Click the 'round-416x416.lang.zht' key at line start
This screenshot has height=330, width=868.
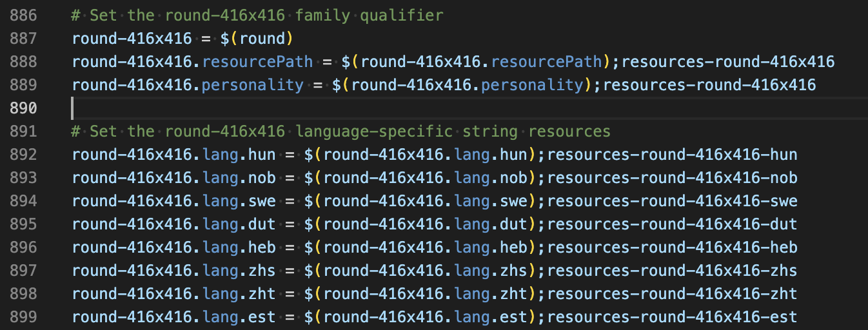pos(174,294)
